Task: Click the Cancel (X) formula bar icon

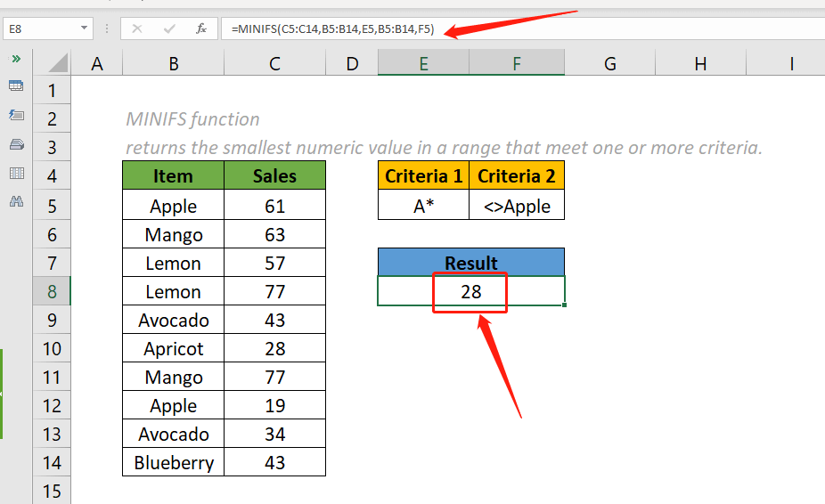Action: 136,28
